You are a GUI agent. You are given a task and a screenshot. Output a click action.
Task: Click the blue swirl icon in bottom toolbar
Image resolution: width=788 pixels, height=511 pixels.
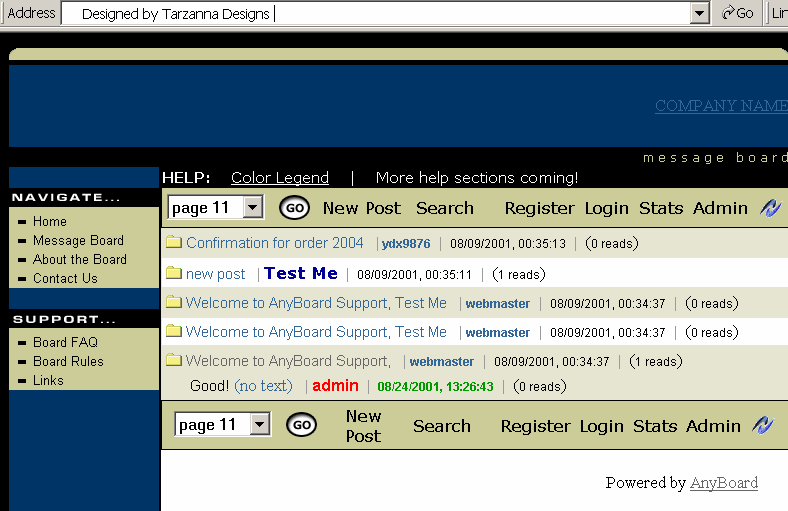click(x=763, y=425)
